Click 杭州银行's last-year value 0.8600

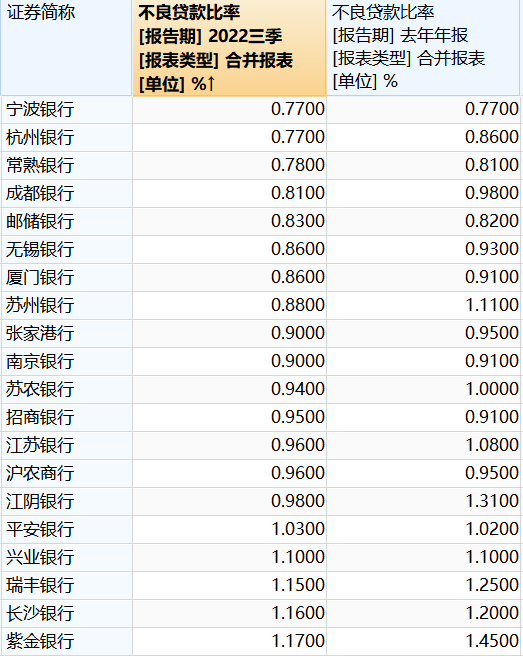pyautogui.click(x=492, y=137)
